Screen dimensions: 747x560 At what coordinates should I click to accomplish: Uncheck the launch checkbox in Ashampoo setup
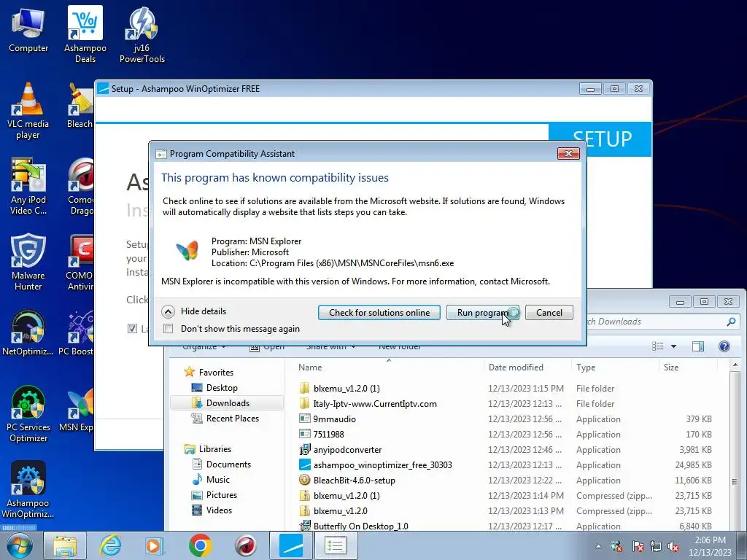[133, 328]
